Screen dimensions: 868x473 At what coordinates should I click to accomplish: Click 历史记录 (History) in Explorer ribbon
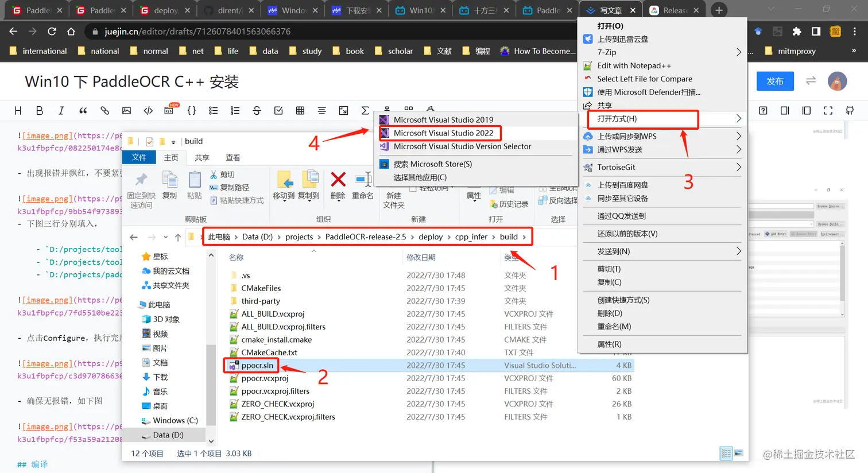click(509, 204)
